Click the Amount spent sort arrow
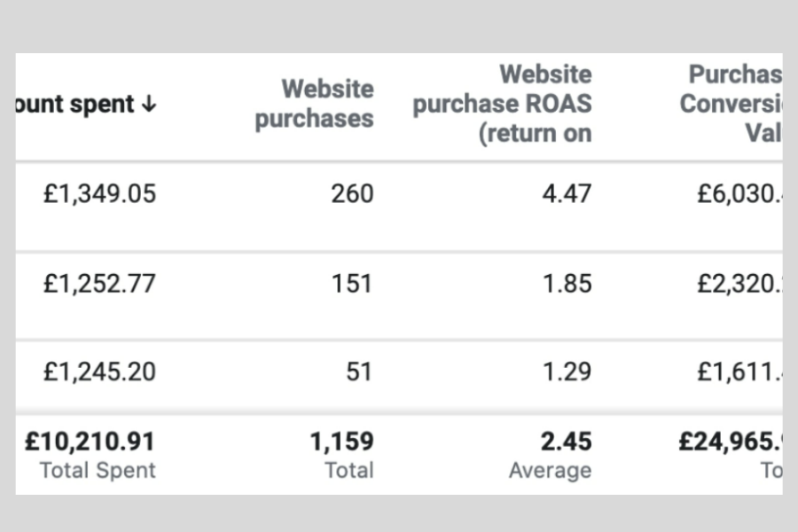Screen dimensions: 798x532 click(148, 105)
